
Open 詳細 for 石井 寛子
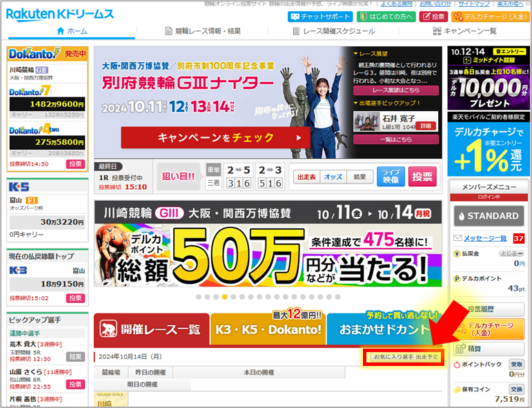[x=426, y=126]
